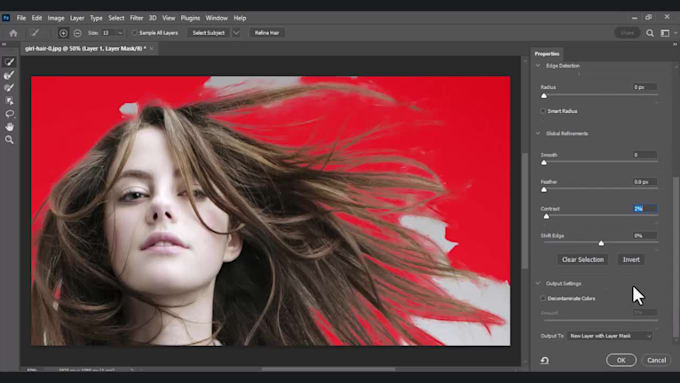Open the Select menu
Screen dimensions: 680x383
[116, 18]
